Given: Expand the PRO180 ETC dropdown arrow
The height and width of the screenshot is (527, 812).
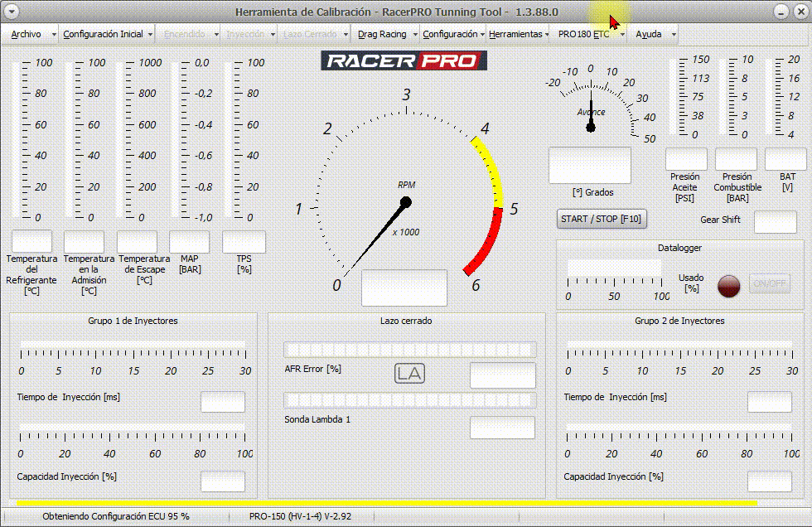Looking at the screenshot, I should pyautogui.click(x=621, y=34).
